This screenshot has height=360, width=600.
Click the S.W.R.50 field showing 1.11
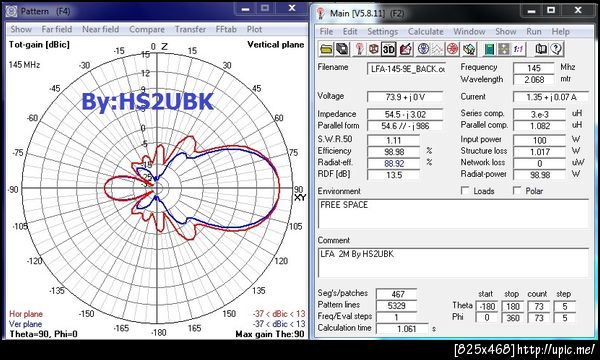tap(393, 140)
